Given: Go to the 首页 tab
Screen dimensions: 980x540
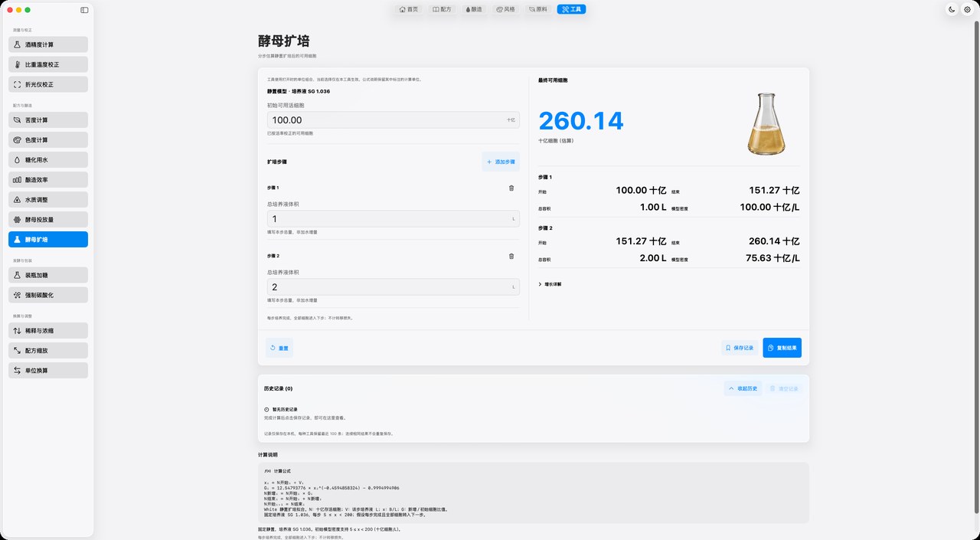Looking at the screenshot, I should point(409,9).
